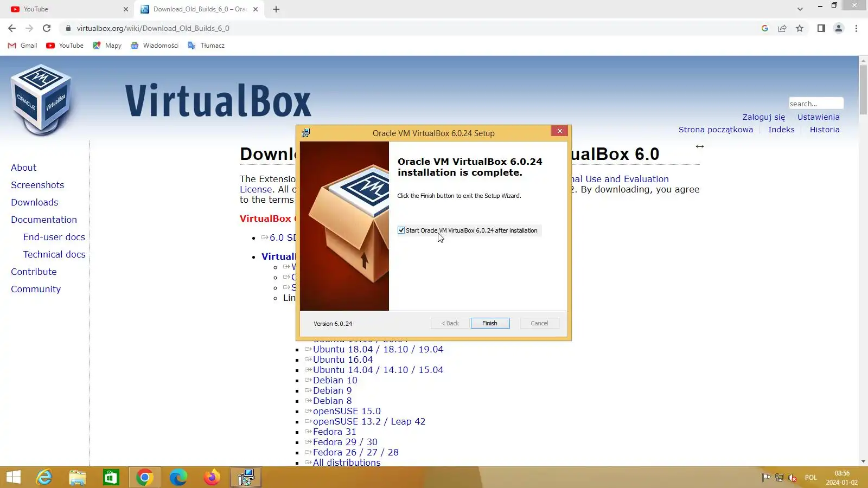Open the All distributions link
The height and width of the screenshot is (488, 868).
(347, 463)
